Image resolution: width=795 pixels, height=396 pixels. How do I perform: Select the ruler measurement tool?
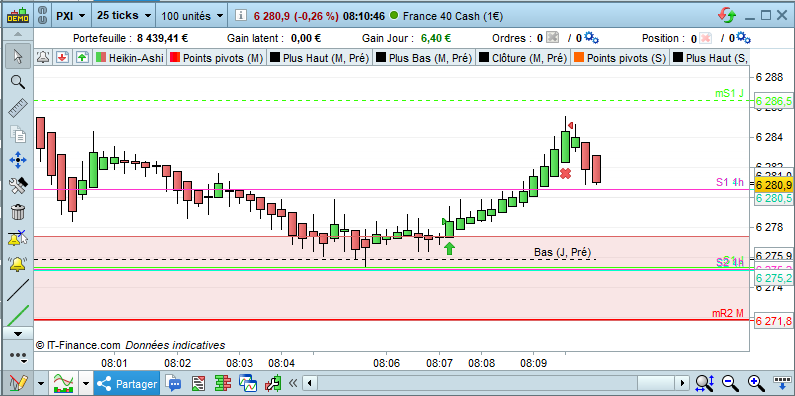coord(18,108)
